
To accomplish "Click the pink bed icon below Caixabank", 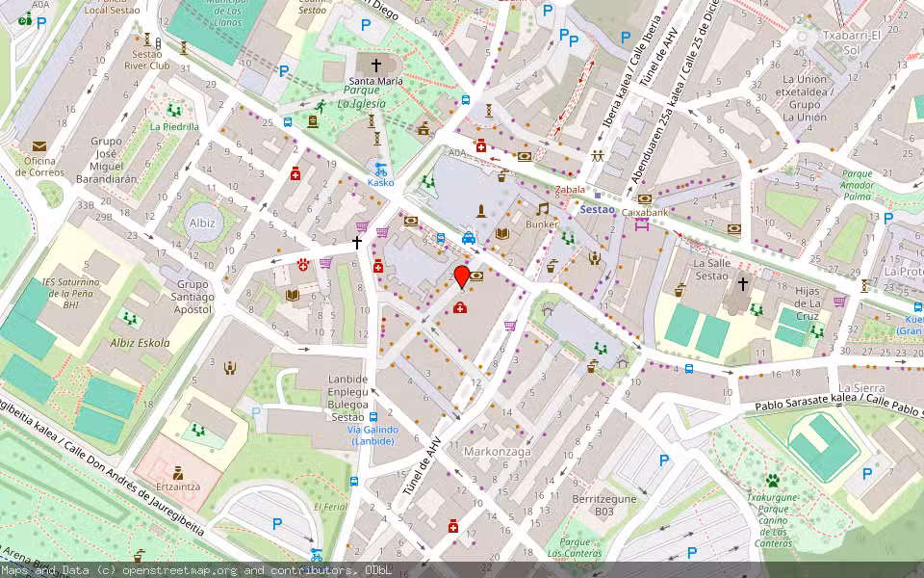I will point(642,224).
